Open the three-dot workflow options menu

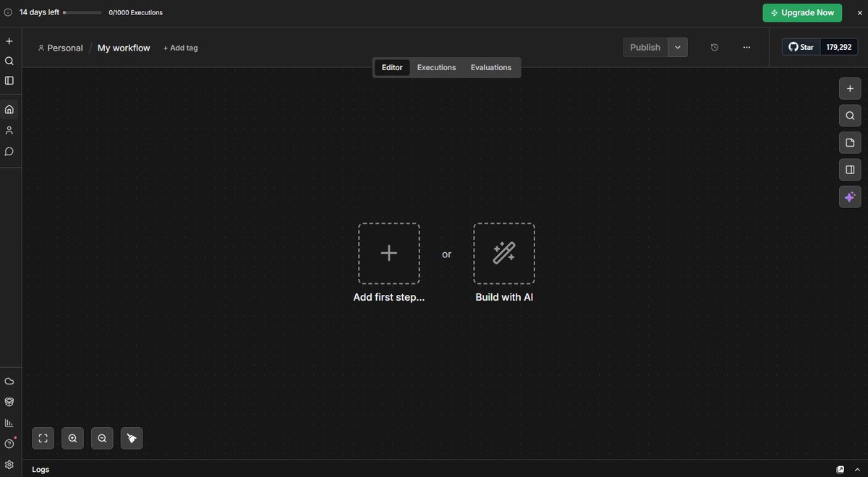(746, 48)
